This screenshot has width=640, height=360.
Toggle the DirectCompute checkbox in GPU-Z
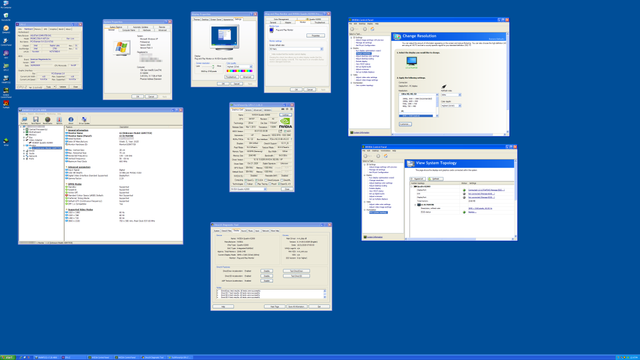[266, 180]
